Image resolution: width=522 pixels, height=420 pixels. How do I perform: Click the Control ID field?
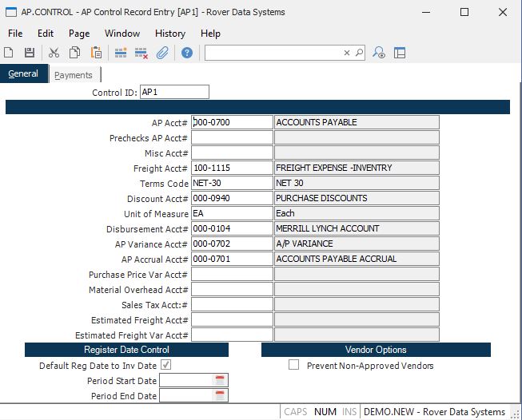pyautogui.click(x=173, y=93)
